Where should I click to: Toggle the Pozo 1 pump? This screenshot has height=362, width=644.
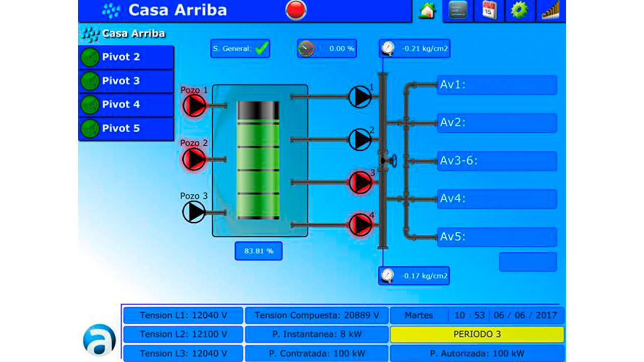click(194, 106)
